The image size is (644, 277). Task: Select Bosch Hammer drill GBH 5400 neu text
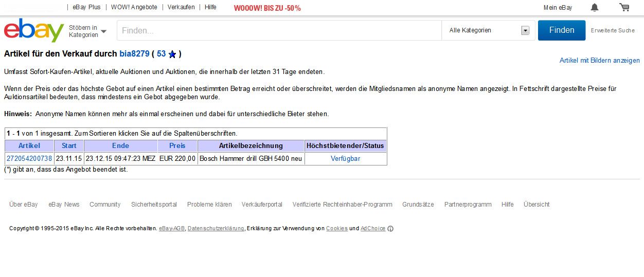pos(251,158)
